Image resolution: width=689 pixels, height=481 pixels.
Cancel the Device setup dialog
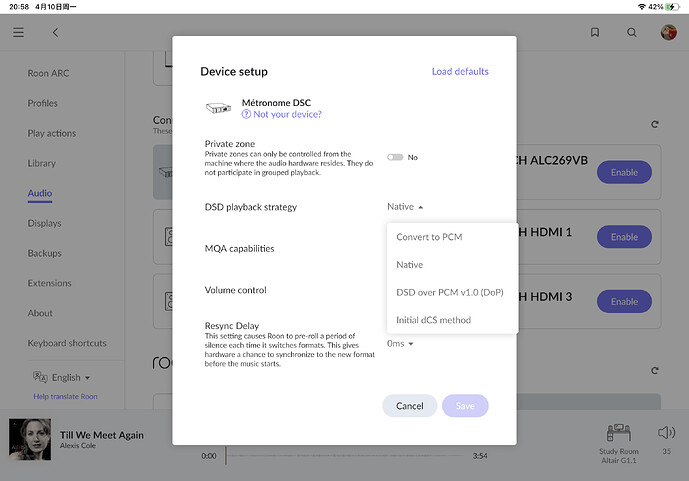point(410,406)
